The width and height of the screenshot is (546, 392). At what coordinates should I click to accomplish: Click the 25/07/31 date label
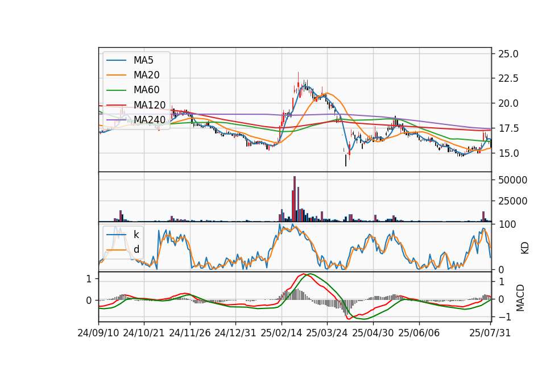pos(490,333)
